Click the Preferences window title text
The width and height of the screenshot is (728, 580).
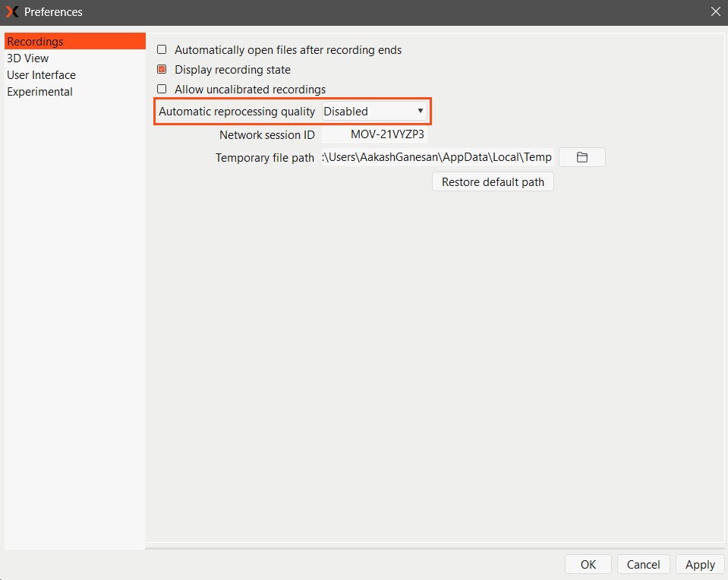coord(53,12)
